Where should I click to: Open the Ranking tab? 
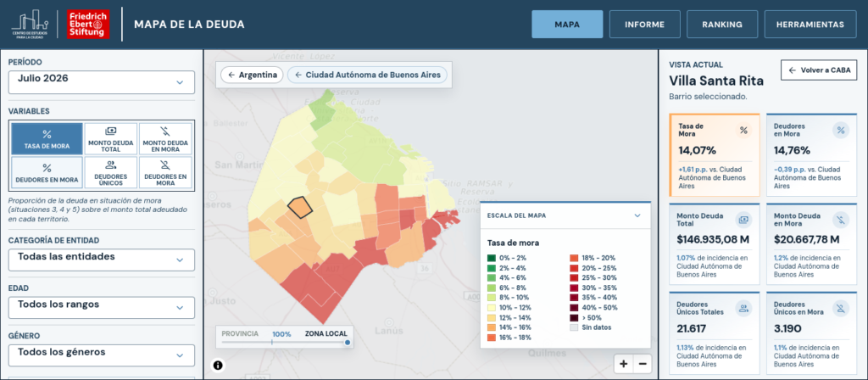pyautogui.click(x=722, y=25)
